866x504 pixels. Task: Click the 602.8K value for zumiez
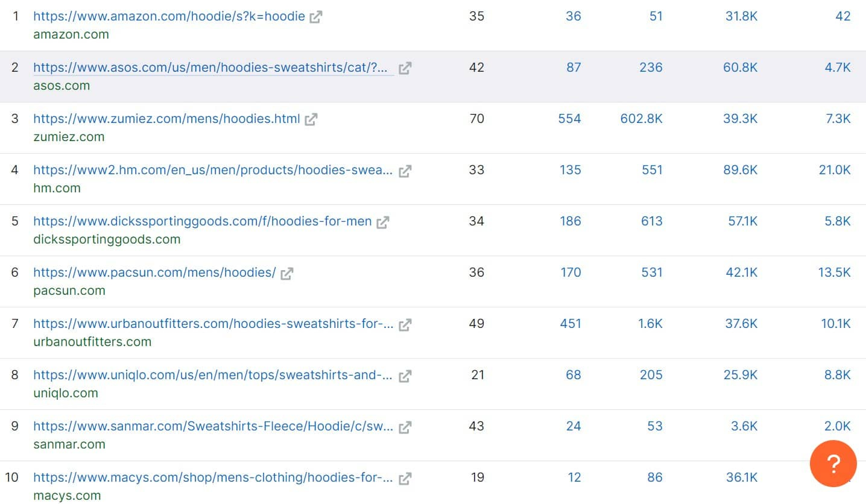click(641, 119)
